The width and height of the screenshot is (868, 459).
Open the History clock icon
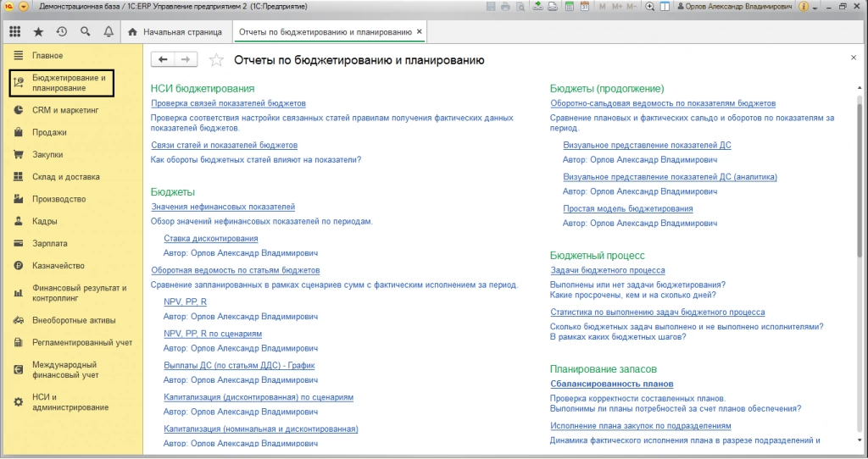point(61,32)
